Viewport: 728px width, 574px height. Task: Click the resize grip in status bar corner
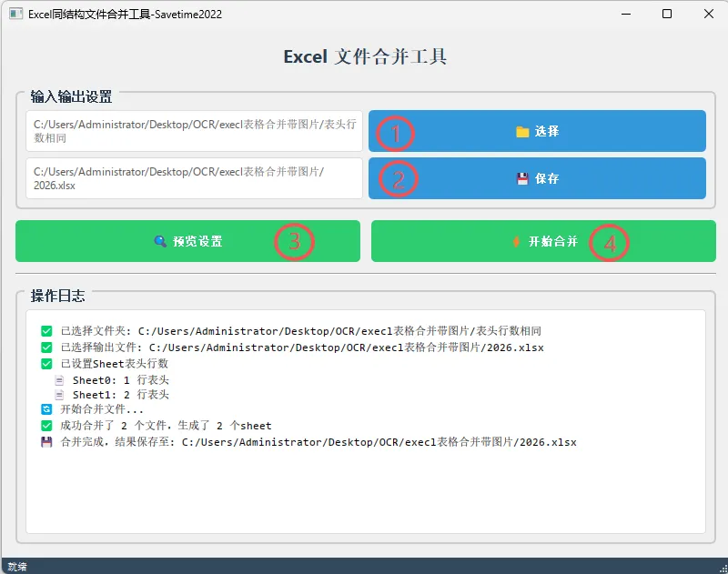[723, 569]
